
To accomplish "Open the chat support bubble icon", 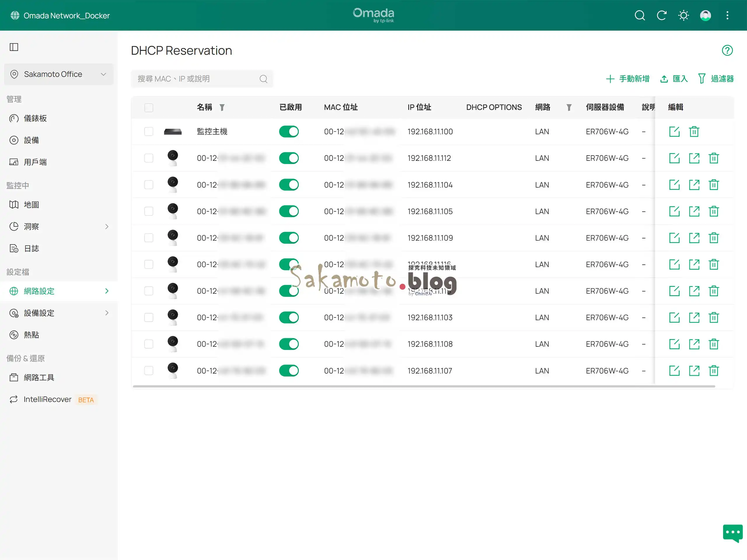I will pyautogui.click(x=732, y=533).
